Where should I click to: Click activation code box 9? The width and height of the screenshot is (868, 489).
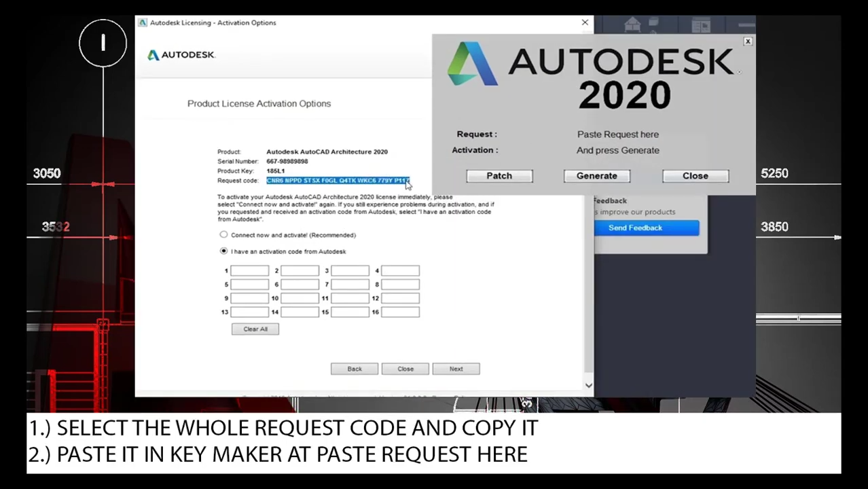tap(249, 298)
